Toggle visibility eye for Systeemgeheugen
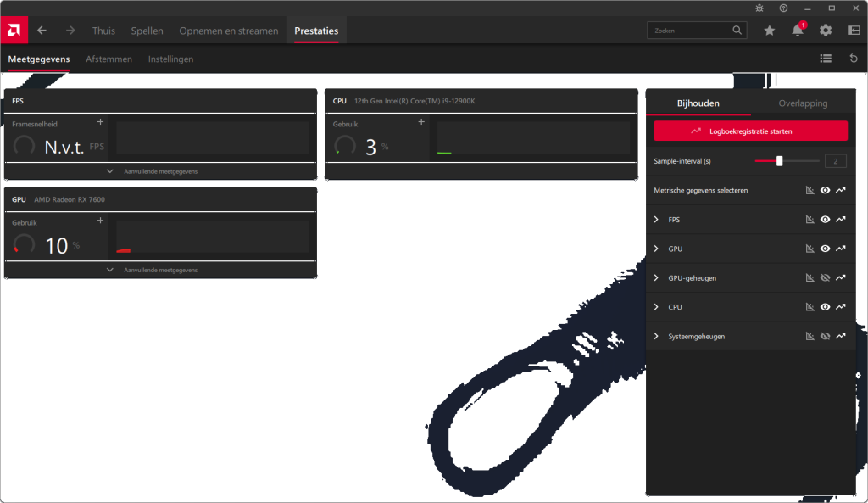The width and height of the screenshot is (868, 503). click(825, 337)
